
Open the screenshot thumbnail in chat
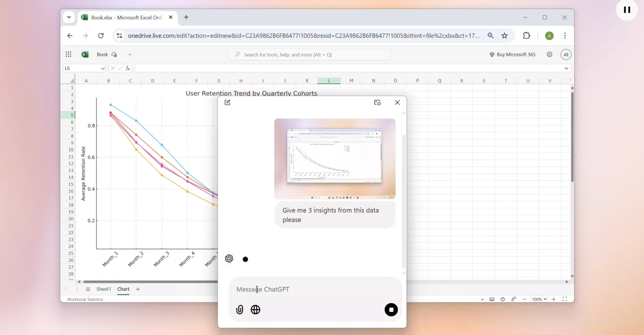coord(335,159)
